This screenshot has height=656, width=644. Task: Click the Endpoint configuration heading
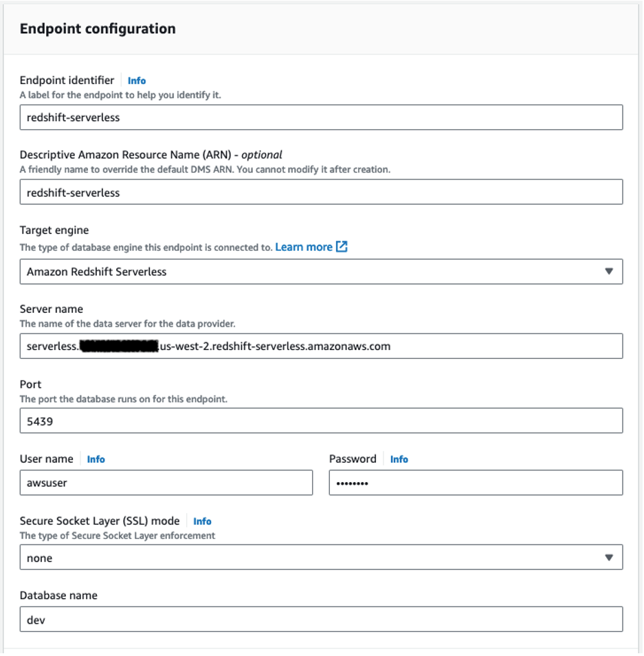pos(98,29)
